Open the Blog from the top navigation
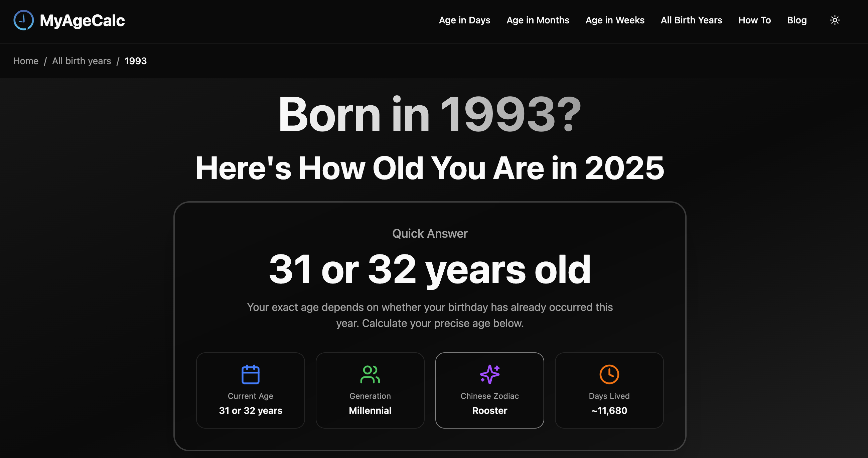Screen dimensions: 868x458 coord(797,20)
